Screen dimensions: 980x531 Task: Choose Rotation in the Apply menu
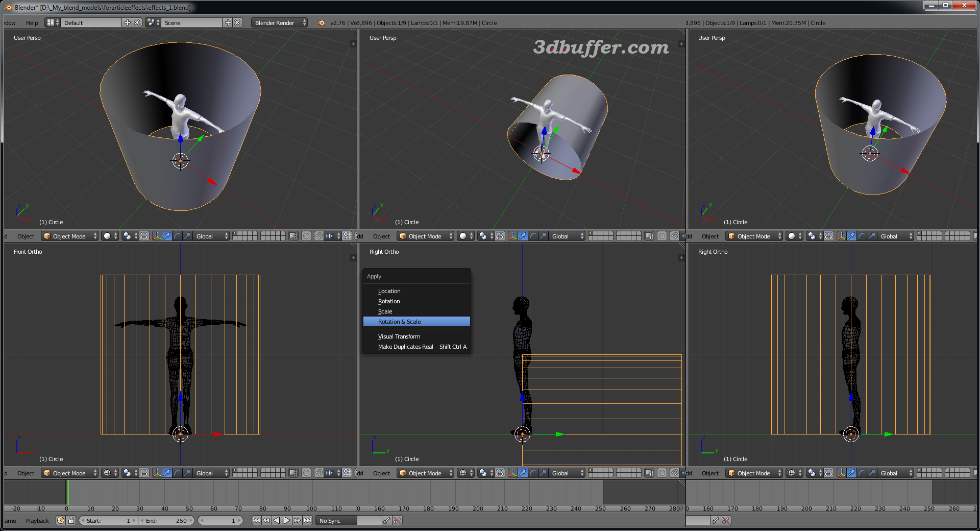[x=416, y=301]
